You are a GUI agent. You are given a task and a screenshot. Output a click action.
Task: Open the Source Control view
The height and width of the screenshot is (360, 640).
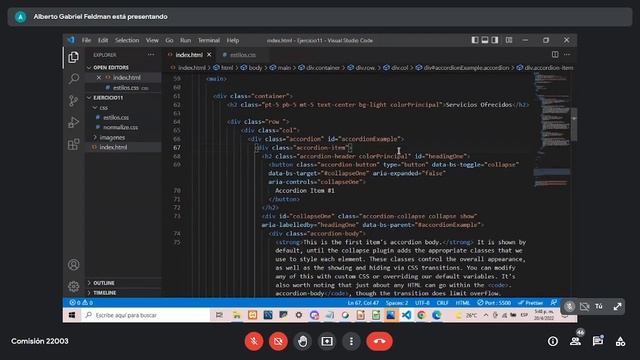click(73, 100)
